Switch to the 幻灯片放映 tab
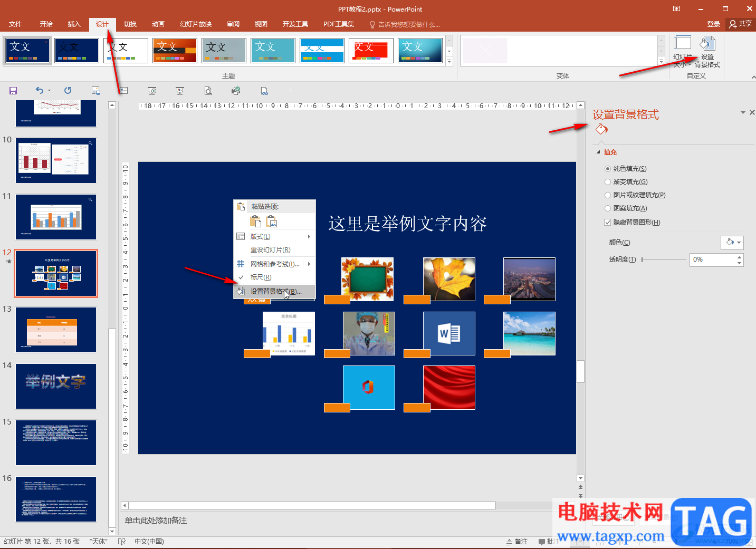Image resolution: width=756 pixels, height=549 pixels. click(196, 24)
